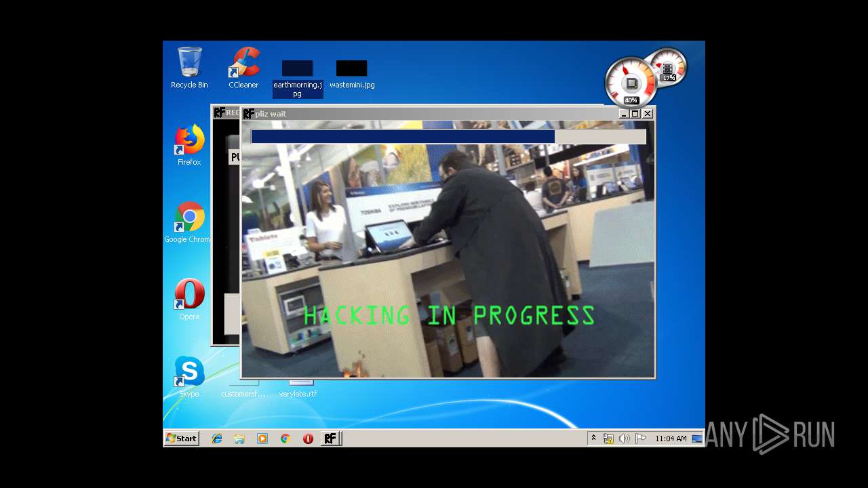Open the network status tray icon
This screenshot has width=868, height=488.
pos(608,439)
